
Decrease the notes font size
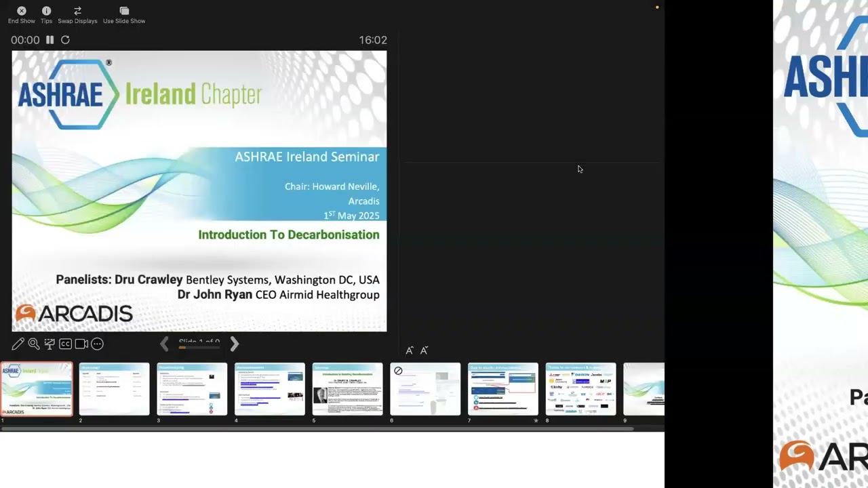click(425, 350)
